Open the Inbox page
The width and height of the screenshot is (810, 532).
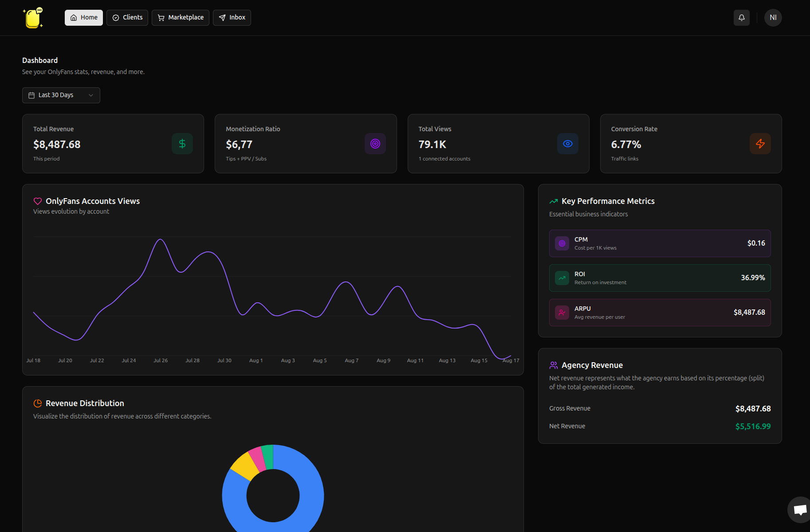[x=232, y=18]
